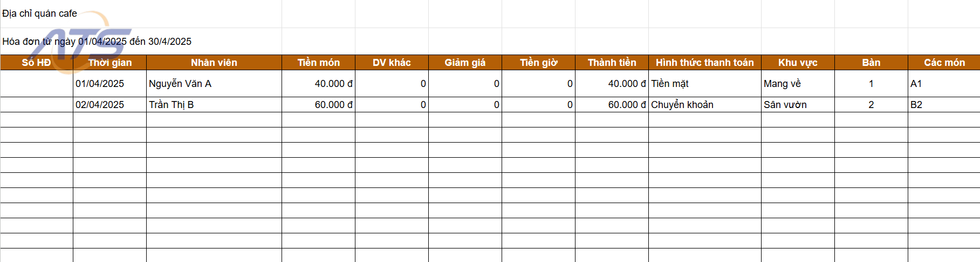Select the 'Nhân viên' column header
Image resolution: width=980 pixels, height=262 pixels.
[x=214, y=63]
